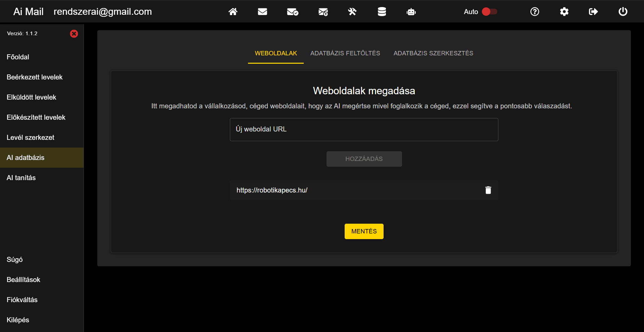Click the HOZZÁADÁS button

364,159
